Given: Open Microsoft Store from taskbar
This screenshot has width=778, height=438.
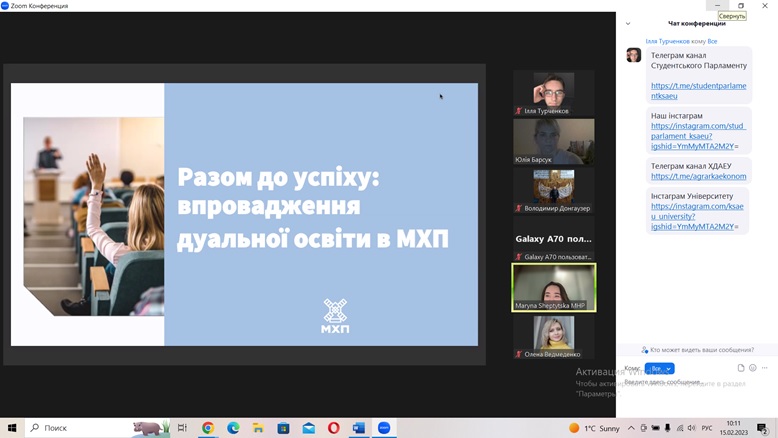Looking at the screenshot, I should tap(283, 428).
